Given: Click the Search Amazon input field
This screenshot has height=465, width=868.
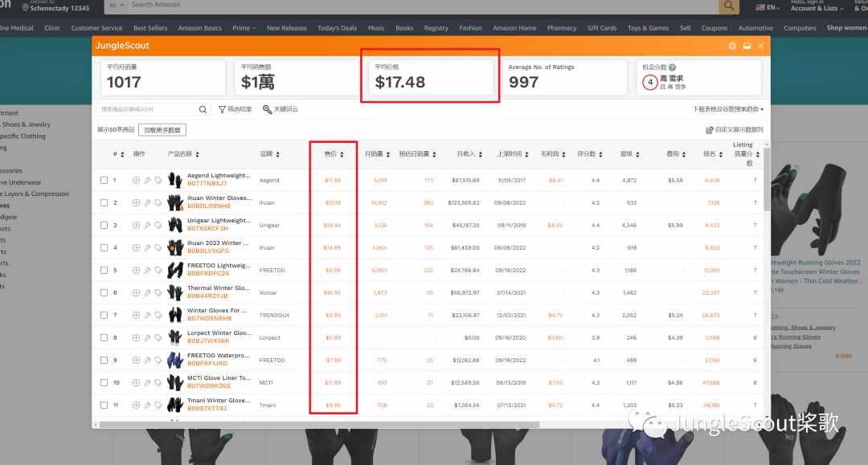Looking at the screenshot, I should (x=422, y=6).
